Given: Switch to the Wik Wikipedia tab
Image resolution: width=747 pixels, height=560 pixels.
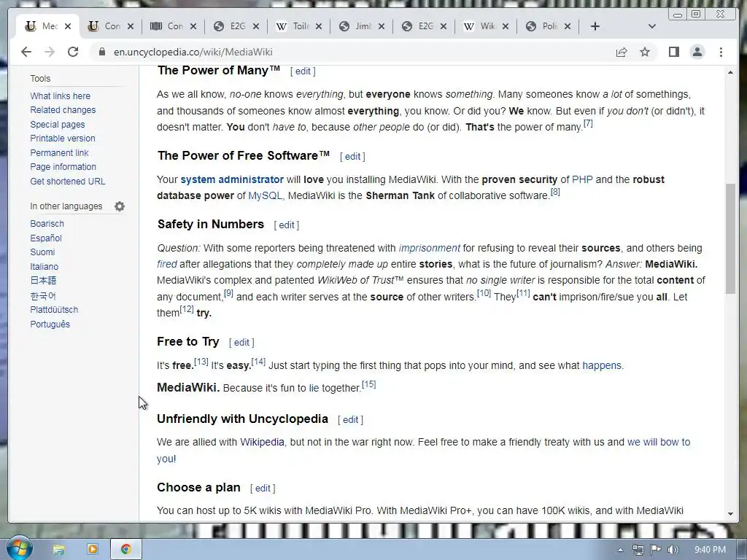Looking at the screenshot, I should [481, 26].
